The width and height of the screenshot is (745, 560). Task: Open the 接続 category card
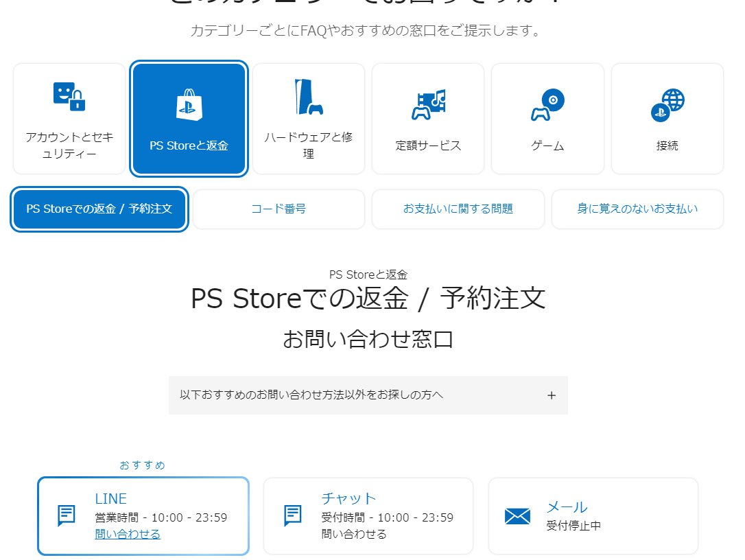[x=667, y=119]
